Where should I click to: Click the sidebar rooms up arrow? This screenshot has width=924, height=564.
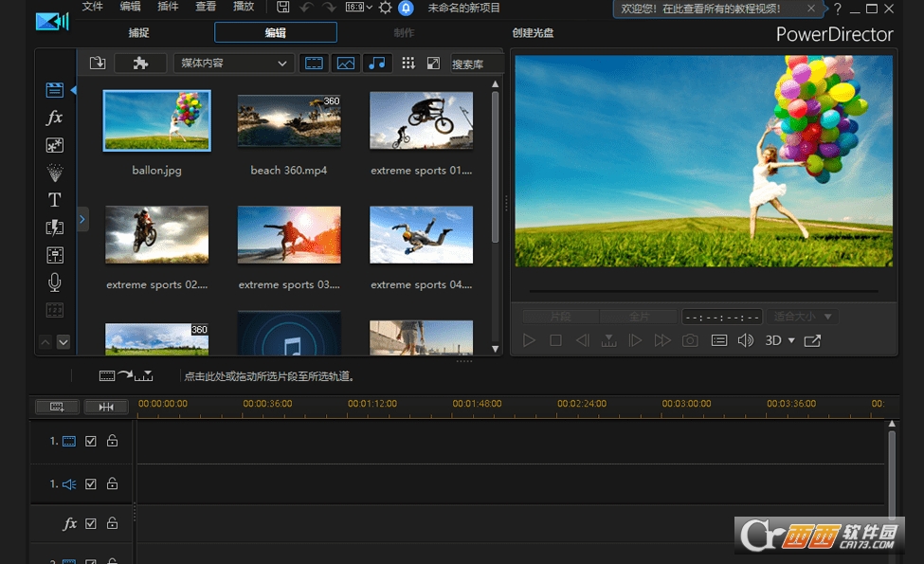45,342
